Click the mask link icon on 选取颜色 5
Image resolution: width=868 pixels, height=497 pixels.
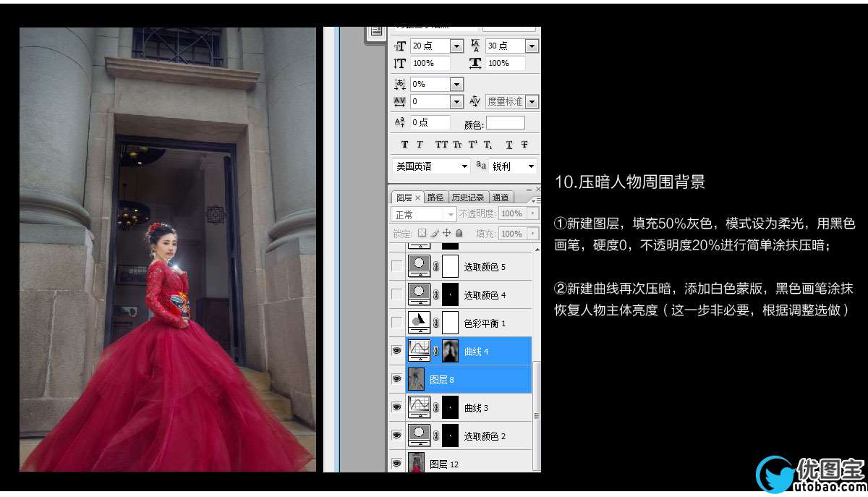(436, 266)
